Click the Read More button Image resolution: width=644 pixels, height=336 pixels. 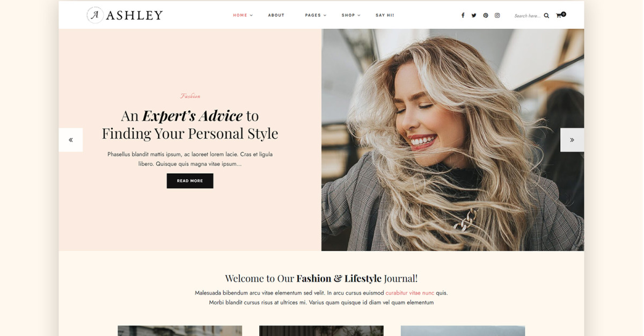click(190, 181)
